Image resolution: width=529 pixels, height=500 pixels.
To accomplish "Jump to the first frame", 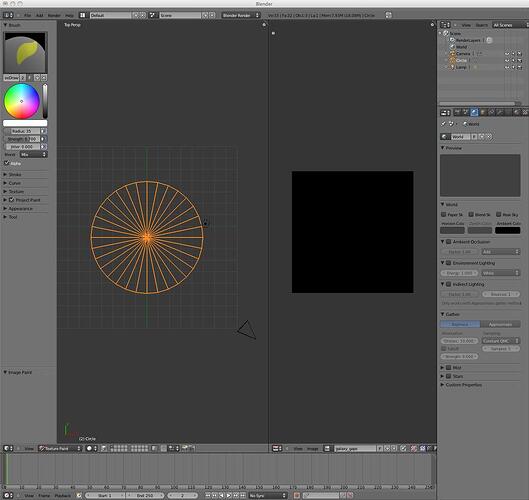I will pos(208,495).
